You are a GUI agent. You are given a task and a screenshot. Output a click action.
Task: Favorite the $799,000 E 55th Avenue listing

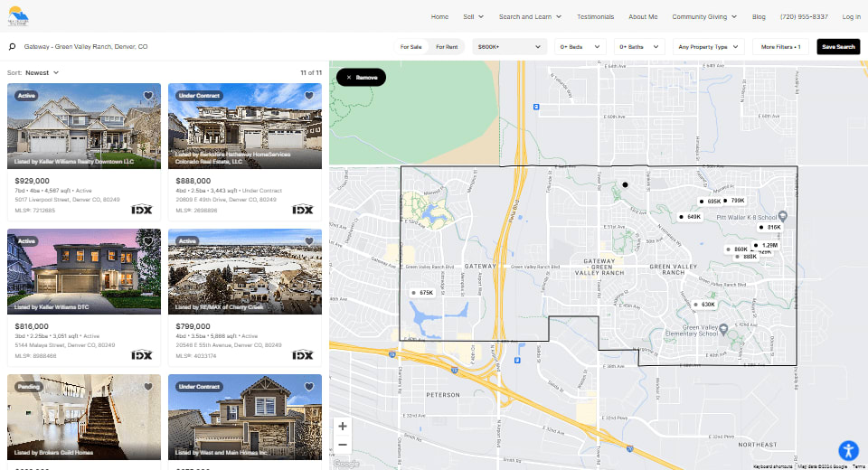[309, 241]
